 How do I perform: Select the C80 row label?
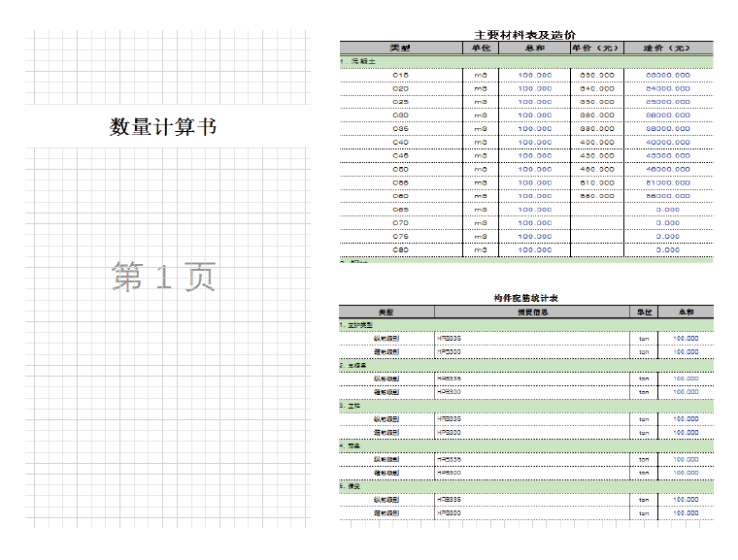(400, 250)
